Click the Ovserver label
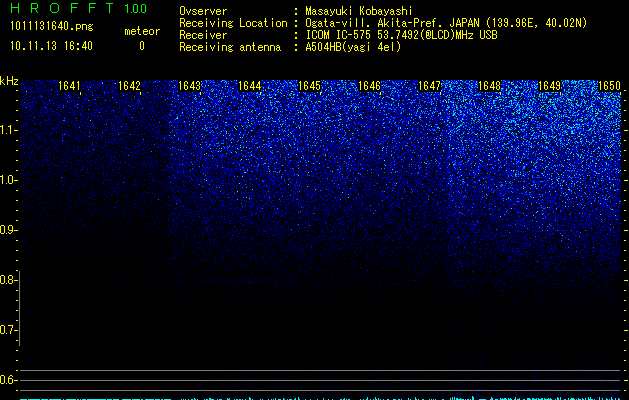The image size is (629, 400). (x=203, y=11)
